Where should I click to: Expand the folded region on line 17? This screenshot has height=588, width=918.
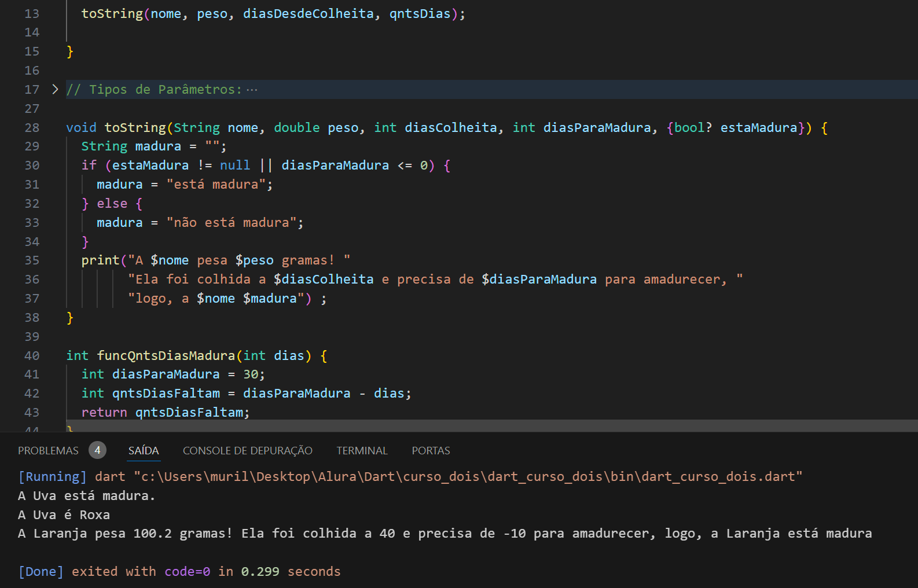[x=55, y=89]
